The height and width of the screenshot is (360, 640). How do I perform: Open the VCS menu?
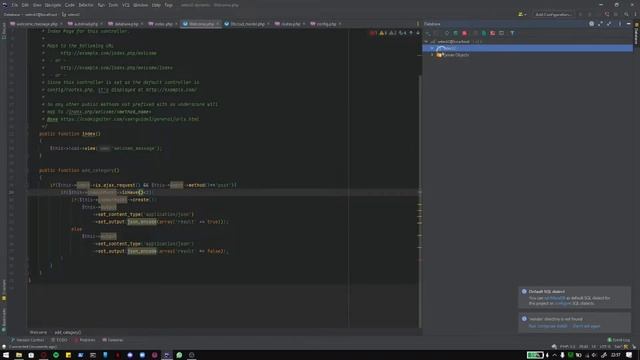[126, 5]
